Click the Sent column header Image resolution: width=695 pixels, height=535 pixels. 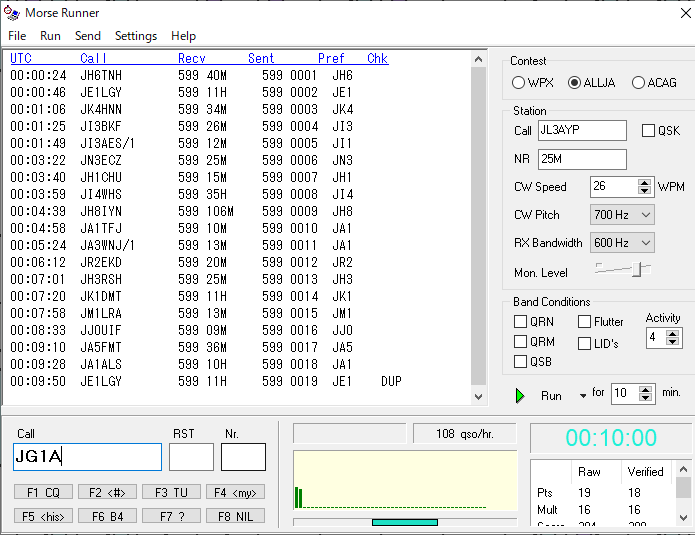[261, 58]
